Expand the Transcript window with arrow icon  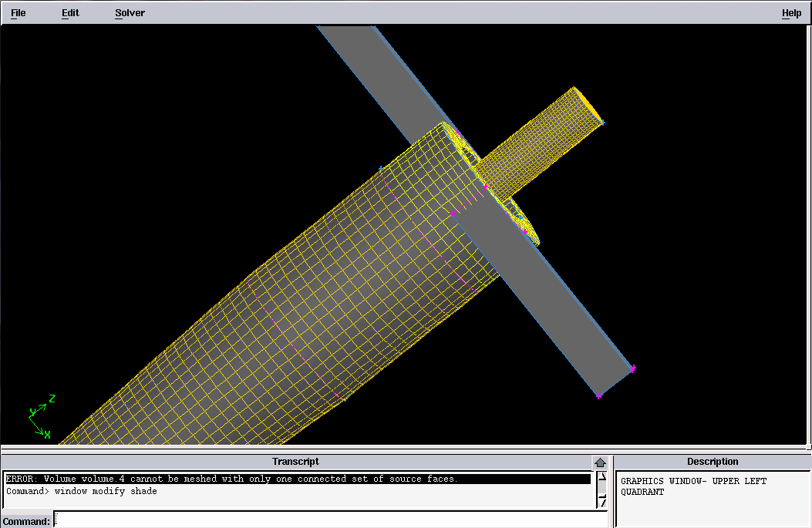[600, 462]
